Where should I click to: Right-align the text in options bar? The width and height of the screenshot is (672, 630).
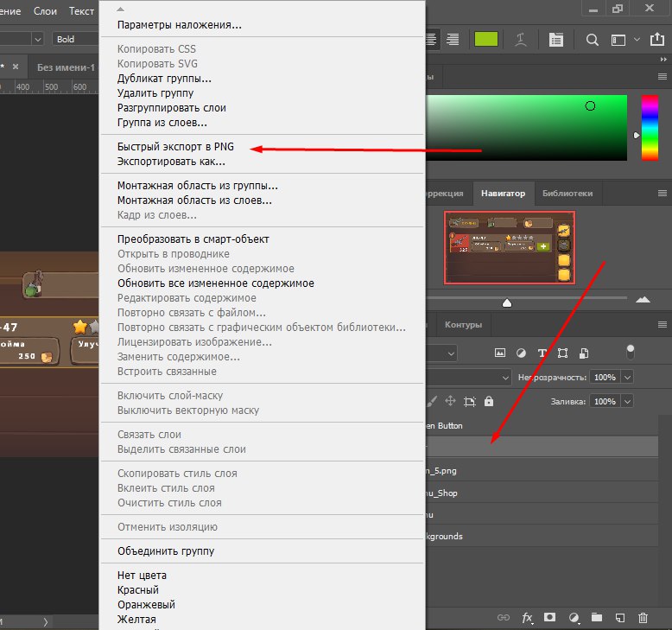tap(453, 40)
